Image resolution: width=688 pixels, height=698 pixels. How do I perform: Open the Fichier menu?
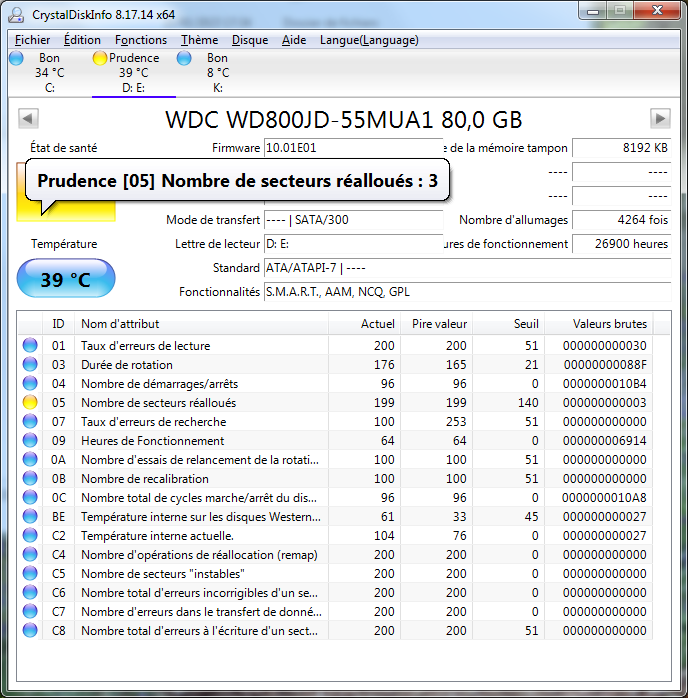coord(33,40)
